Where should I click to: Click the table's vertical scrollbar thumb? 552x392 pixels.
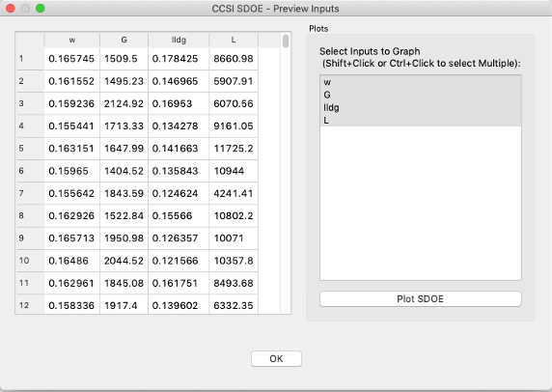pos(286,41)
